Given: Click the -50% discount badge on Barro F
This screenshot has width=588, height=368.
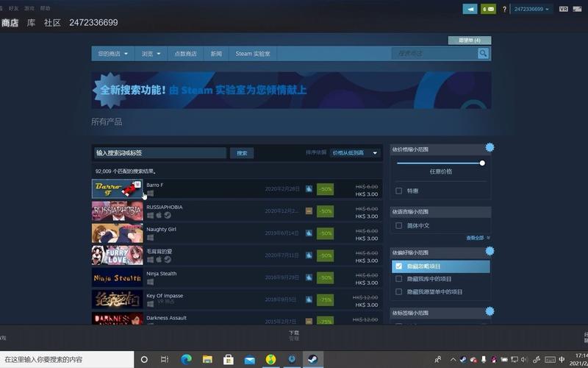Looking at the screenshot, I should [325, 189].
